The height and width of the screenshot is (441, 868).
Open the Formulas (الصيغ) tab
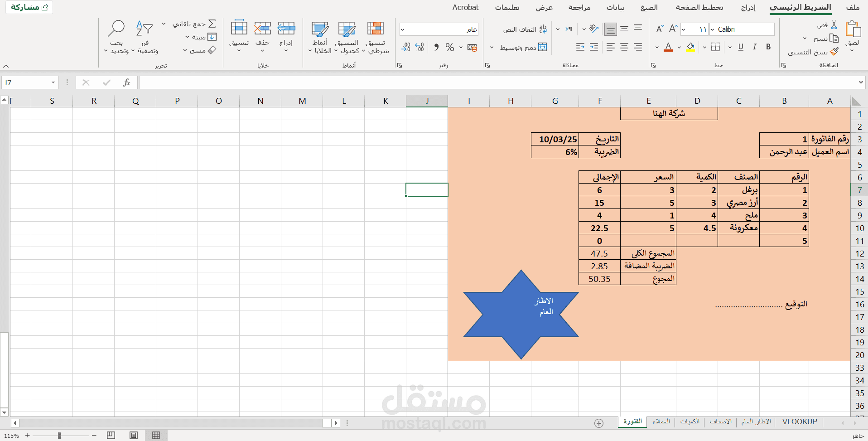649,7
